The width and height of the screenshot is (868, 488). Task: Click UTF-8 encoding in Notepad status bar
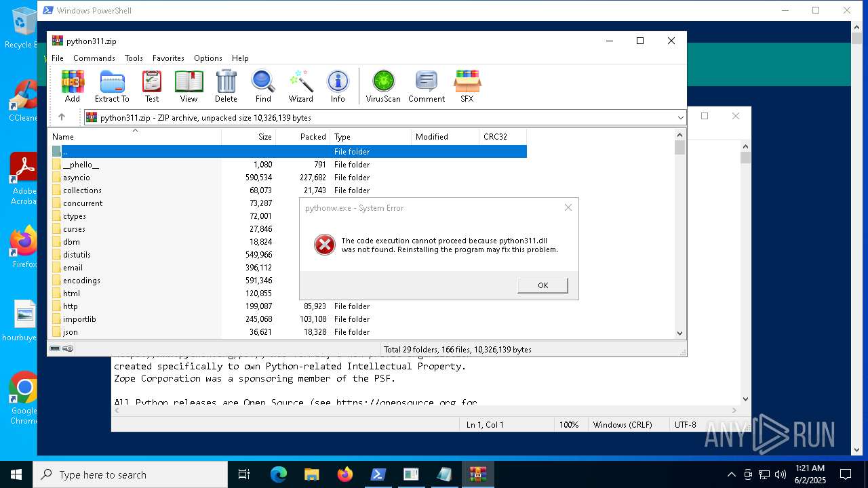click(x=685, y=425)
